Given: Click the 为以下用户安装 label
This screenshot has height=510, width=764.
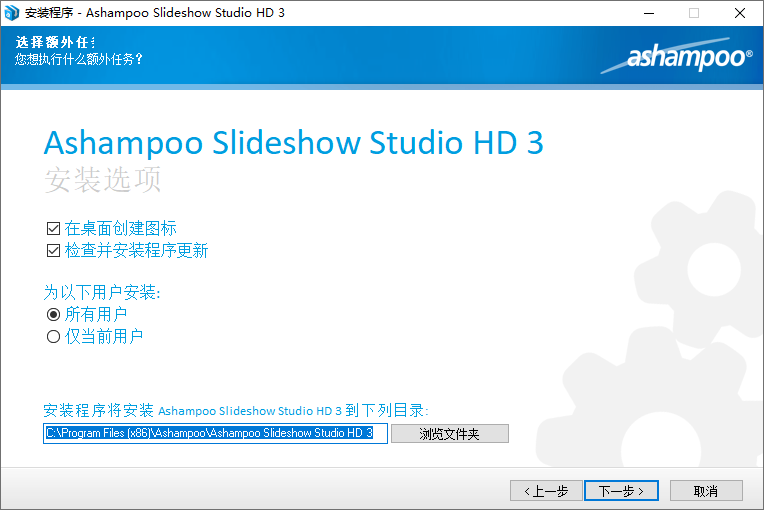Looking at the screenshot, I should pos(102,292).
